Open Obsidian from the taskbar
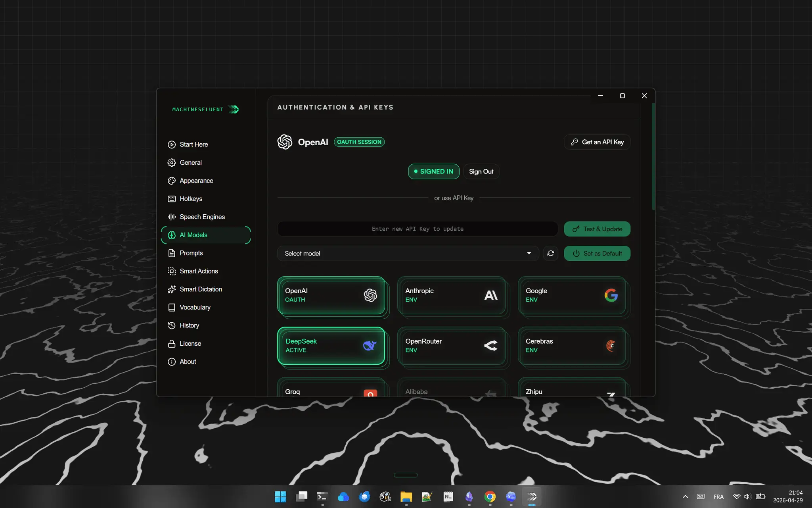 [x=469, y=496]
